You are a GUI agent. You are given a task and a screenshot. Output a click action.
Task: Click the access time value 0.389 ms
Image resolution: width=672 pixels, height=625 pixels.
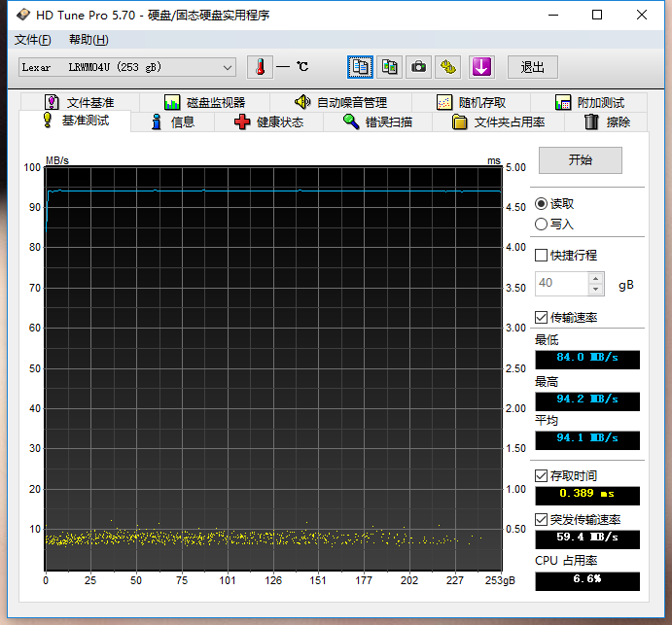[x=587, y=495]
